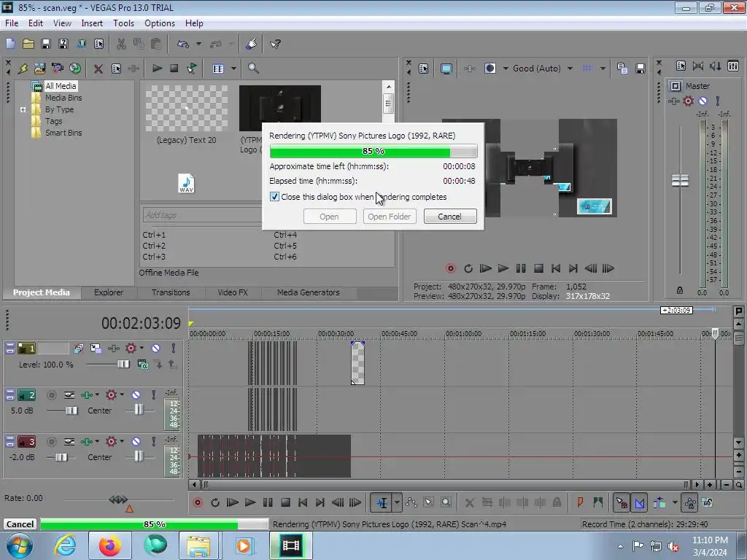Image resolution: width=747 pixels, height=560 pixels.
Task: Toggle Solo on video track 1
Action: [174, 348]
